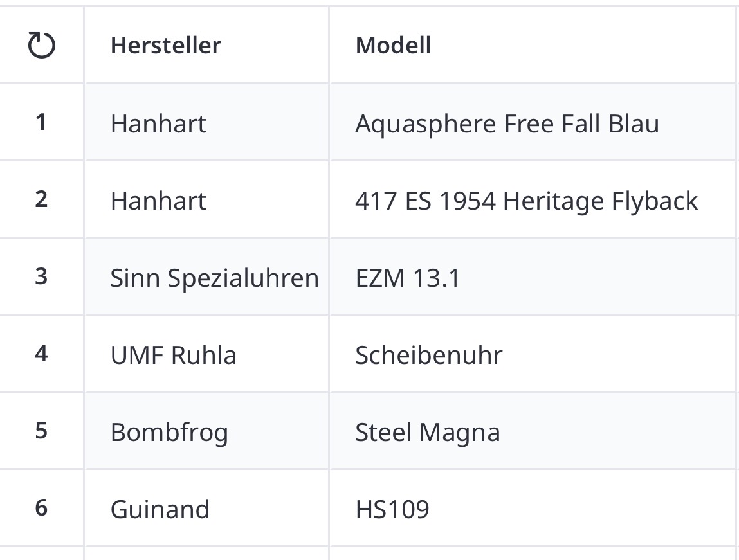Select row number 2
739x560 pixels.
pyautogui.click(x=41, y=199)
